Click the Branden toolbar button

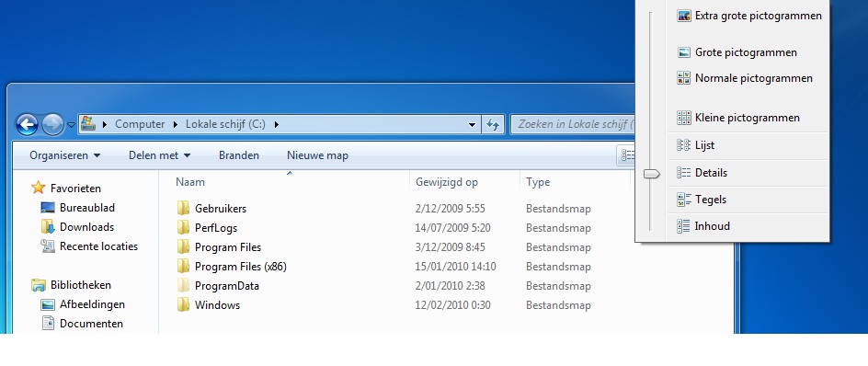click(x=238, y=155)
